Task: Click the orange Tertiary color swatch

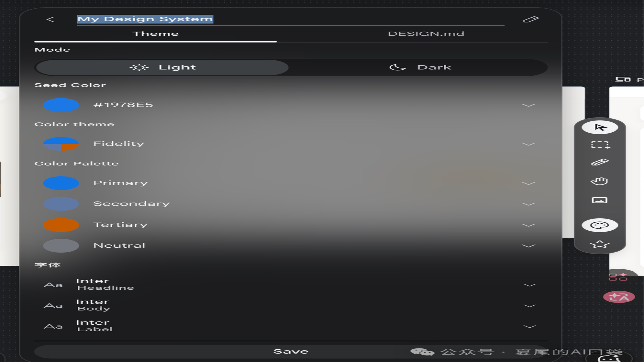Action: (x=61, y=225)
